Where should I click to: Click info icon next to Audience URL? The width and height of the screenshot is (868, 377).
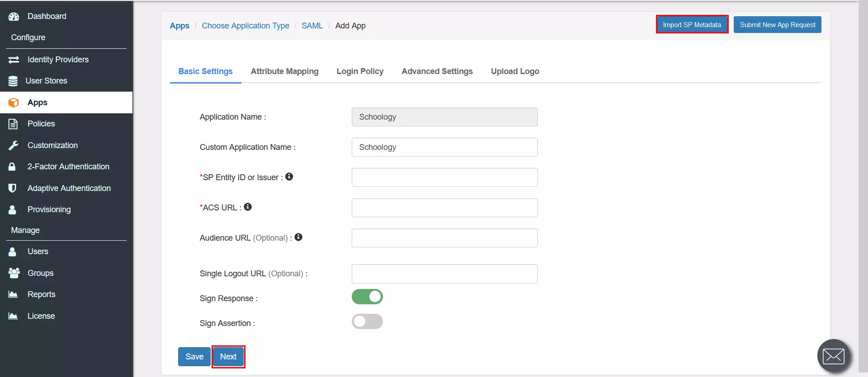coord(298,237)
